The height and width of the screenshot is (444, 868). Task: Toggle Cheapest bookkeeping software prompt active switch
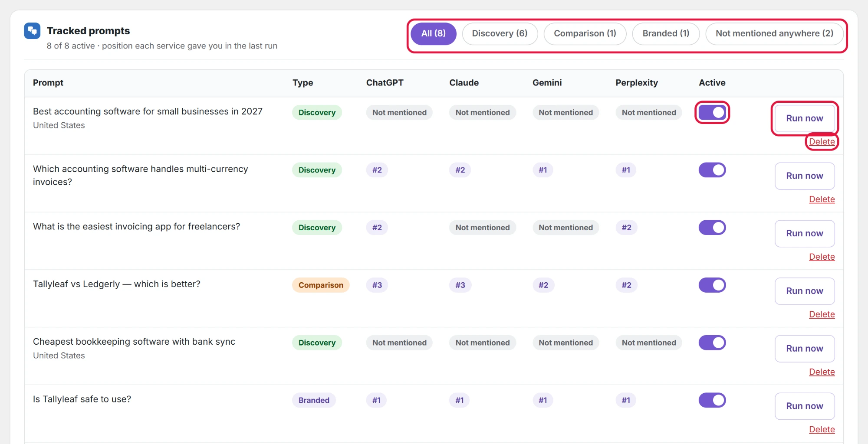click(712, 343)
